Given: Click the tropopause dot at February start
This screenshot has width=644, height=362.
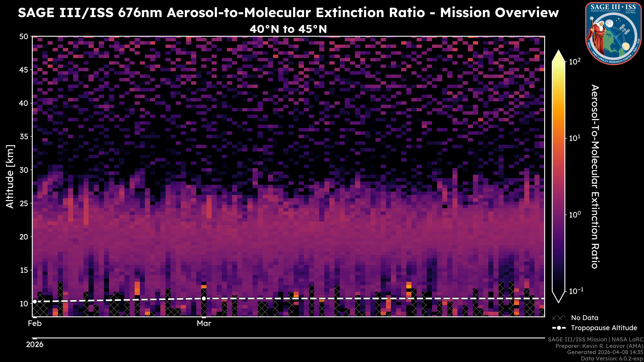Looking at the screenshot, I should pyautogui.click(x=35, y=301).
